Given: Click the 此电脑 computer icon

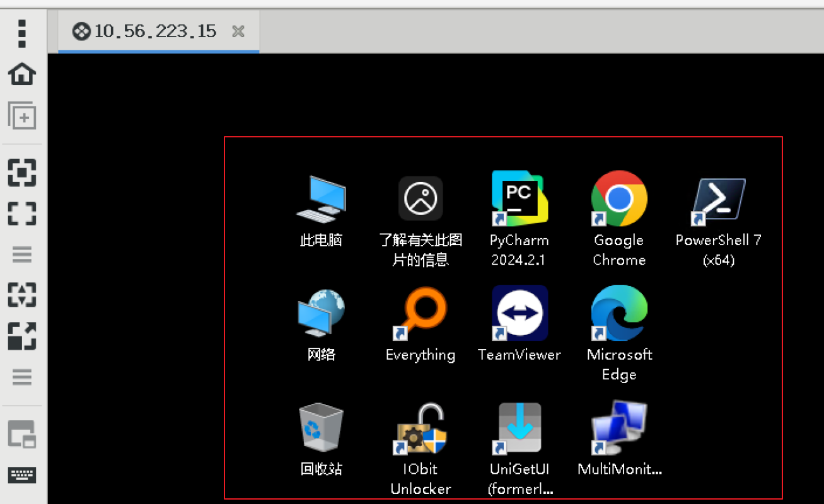Looking at the screenshot, I should [x=321, y=199].
